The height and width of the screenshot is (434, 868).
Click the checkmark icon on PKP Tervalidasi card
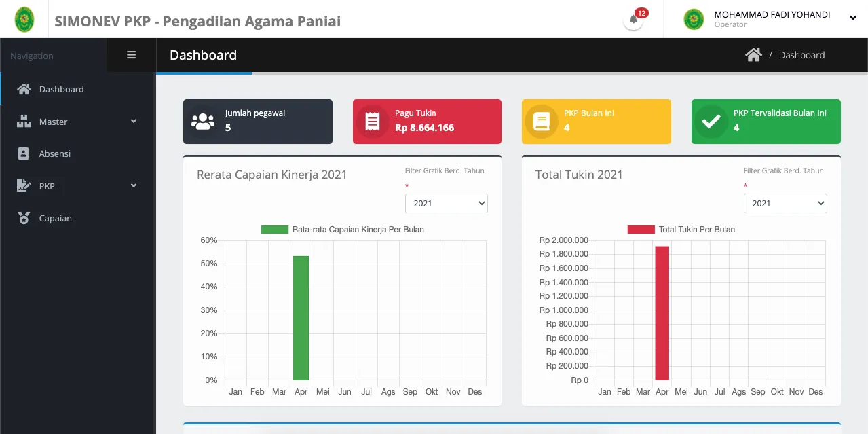pyautogui.click(x=711, y=122)
